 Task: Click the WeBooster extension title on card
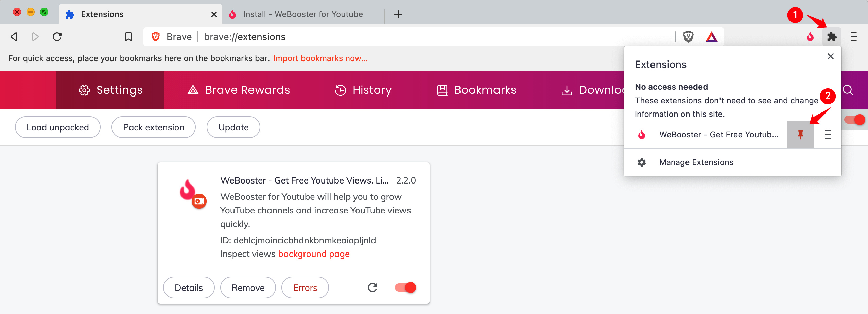click(x=304, y=180)
